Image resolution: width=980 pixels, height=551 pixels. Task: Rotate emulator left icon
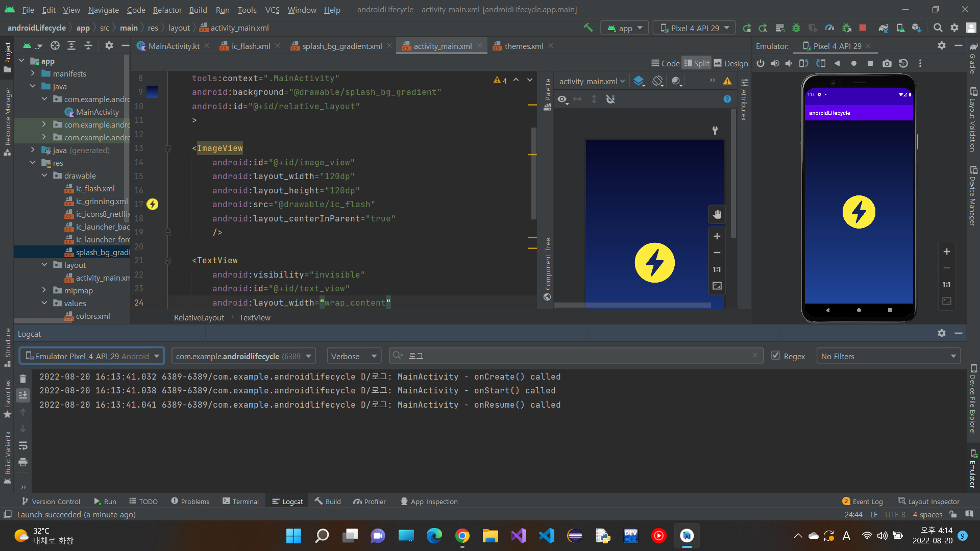[x=803, y=63]
